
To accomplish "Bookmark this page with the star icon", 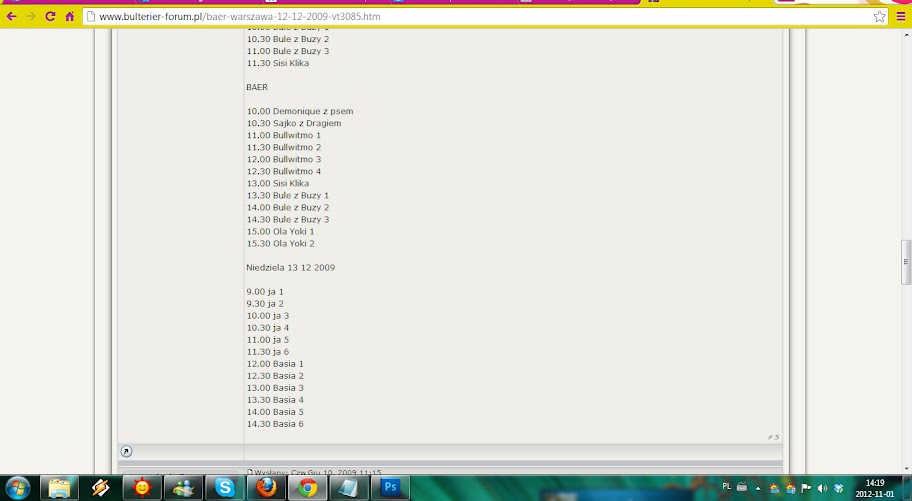I will pyautogui.click(x=879, y=17).
